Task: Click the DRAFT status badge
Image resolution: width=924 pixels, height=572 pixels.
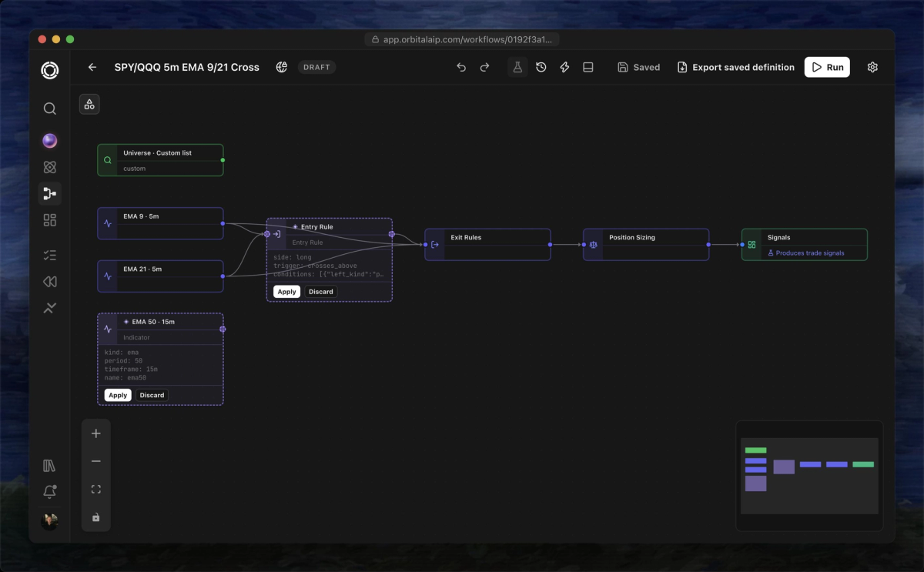Action: [x=316, y=67]
